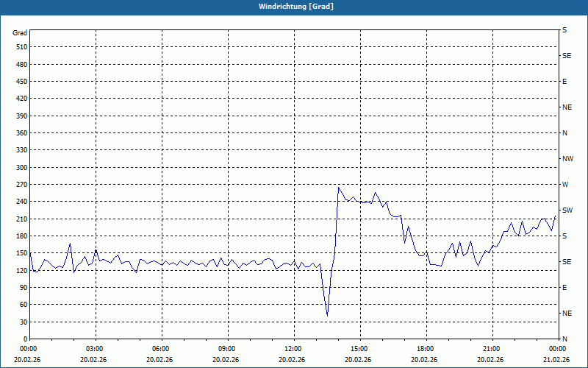Click the 06:00 time label

click(162, 349)
